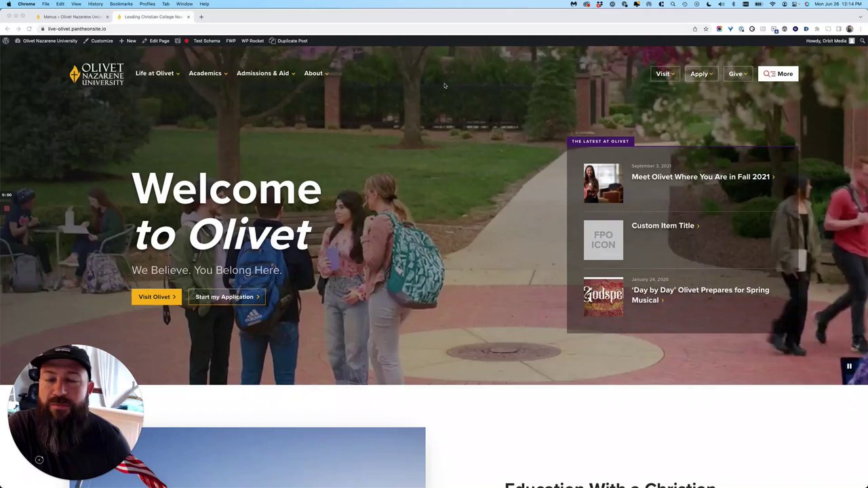Open the Bookmarks menu

(121, 4)
